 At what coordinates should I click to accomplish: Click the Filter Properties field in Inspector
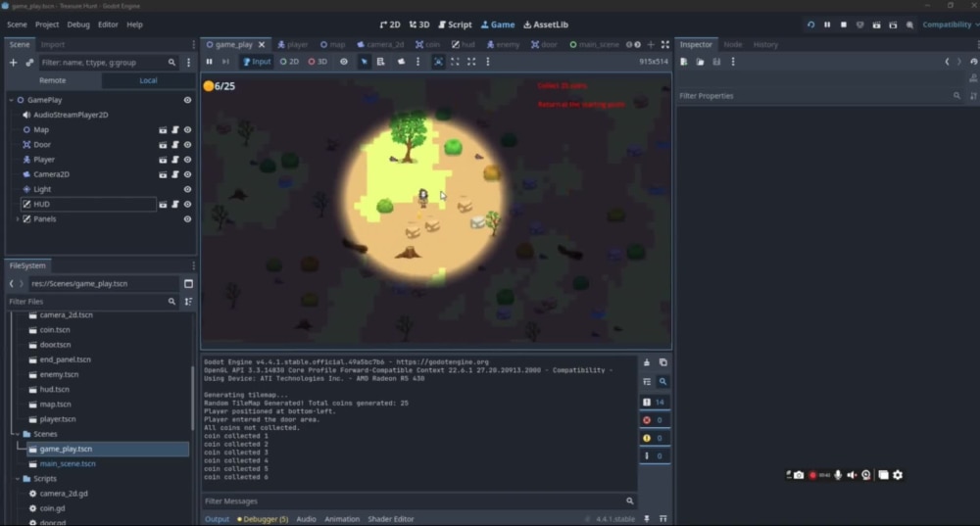coord(820,96)
